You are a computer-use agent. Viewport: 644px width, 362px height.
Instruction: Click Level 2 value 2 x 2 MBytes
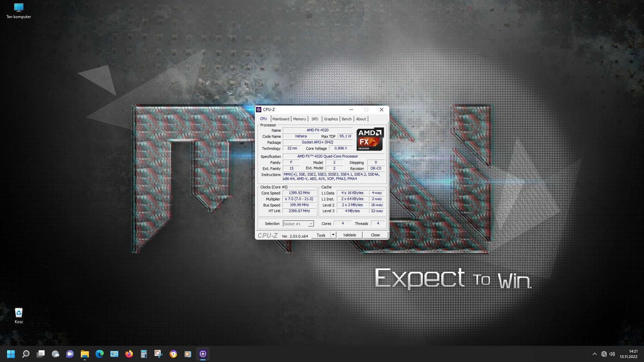352,205
